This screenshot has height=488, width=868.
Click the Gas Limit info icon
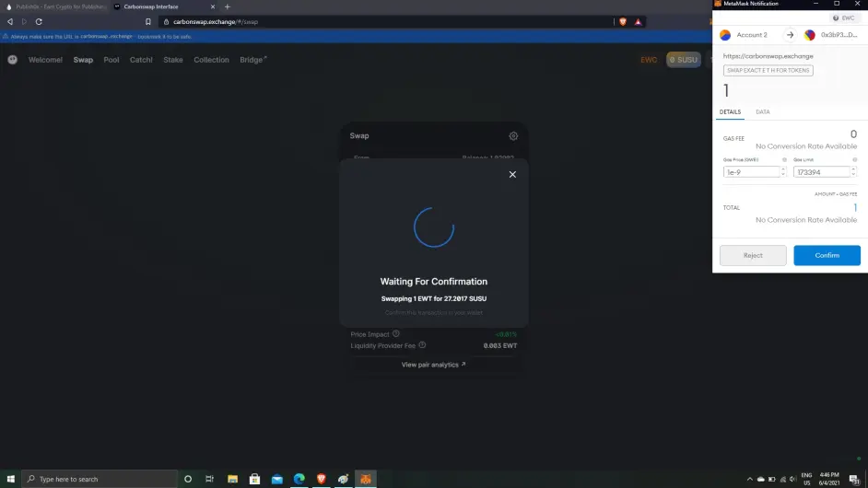854,160
